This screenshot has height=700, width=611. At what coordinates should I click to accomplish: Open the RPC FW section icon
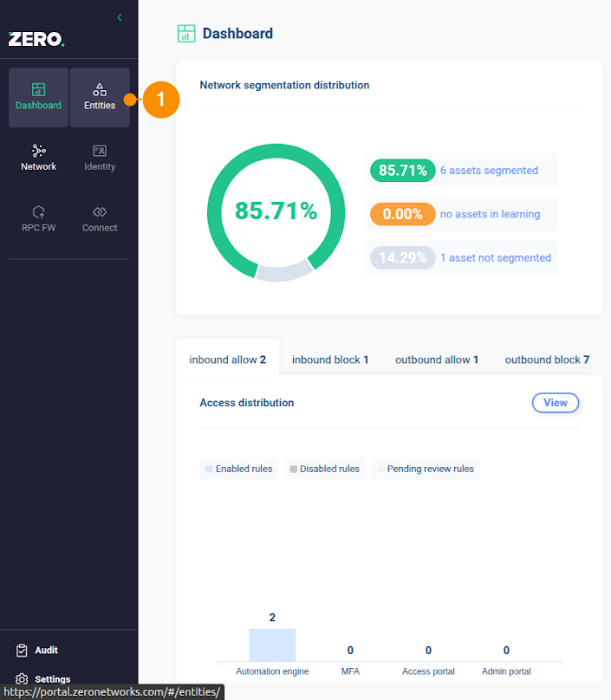click(38, 212)
